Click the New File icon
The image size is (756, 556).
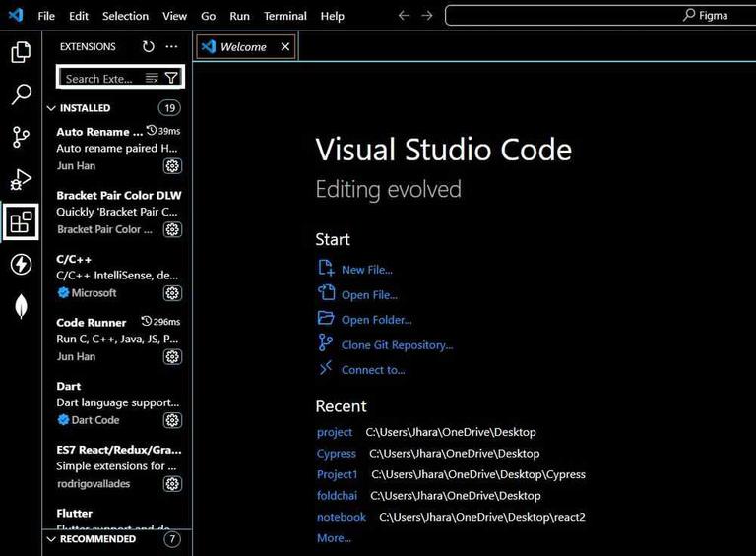tap(326, 268)
